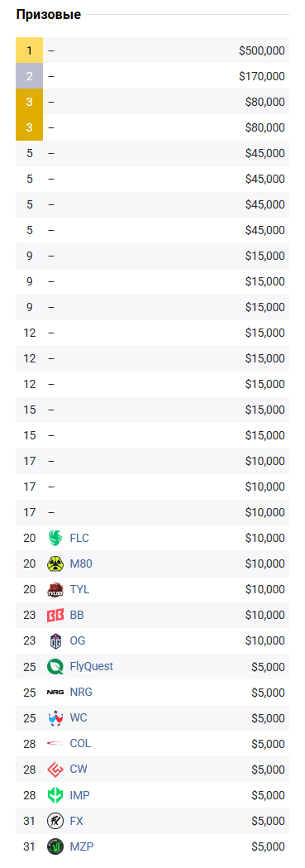Open the NRG team name link
The image size is (305, 868).
click(x=81, y=693)
